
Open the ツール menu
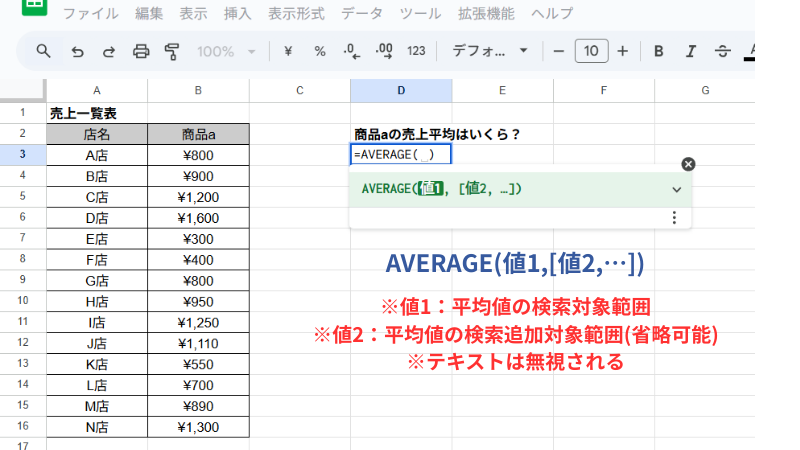(x=420, y=13)
